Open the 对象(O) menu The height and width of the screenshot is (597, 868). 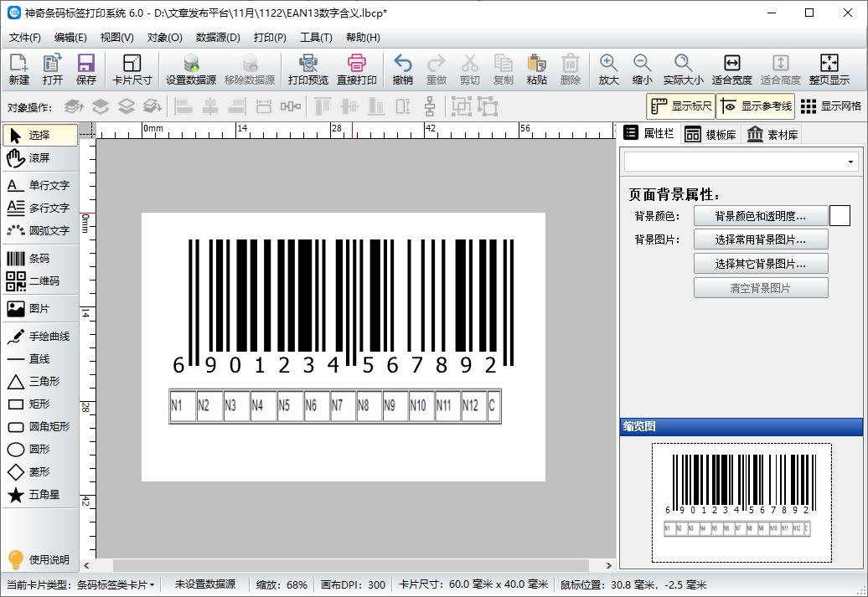point(164,38)
